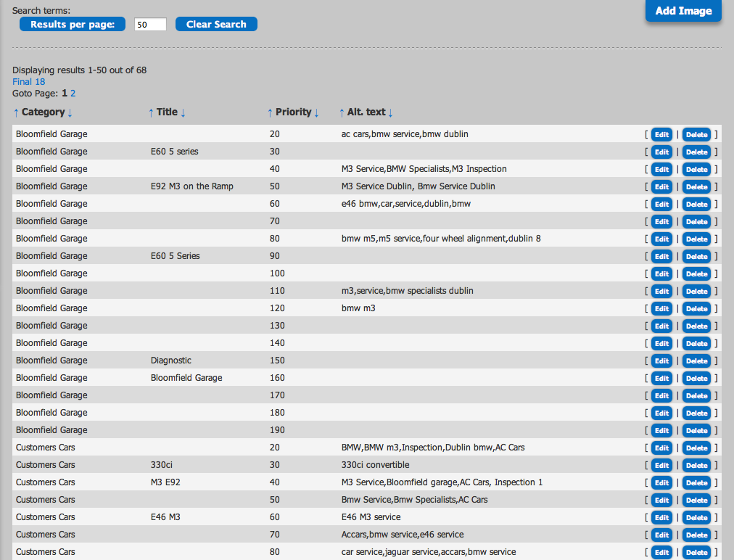Select the '330ci convertible' alt text

click(x=376, y=465)
